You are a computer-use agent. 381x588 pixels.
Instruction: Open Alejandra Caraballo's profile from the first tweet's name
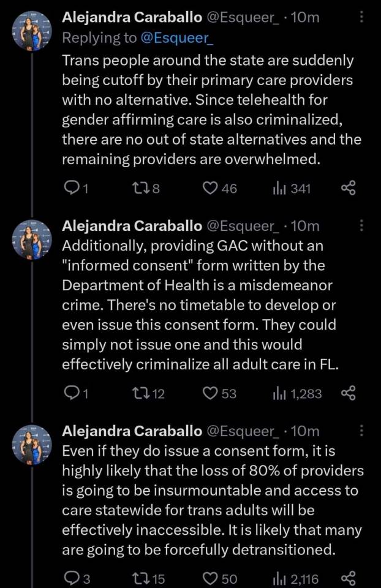coord(132,18)
